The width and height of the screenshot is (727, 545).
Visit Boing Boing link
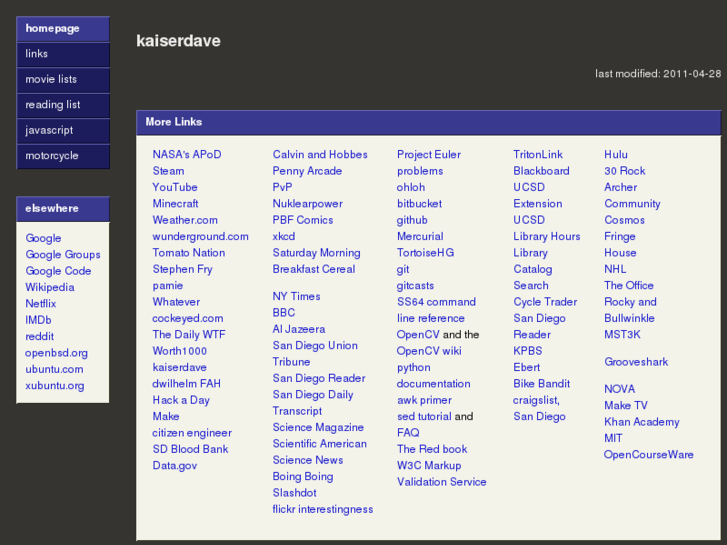click(303, 476)
